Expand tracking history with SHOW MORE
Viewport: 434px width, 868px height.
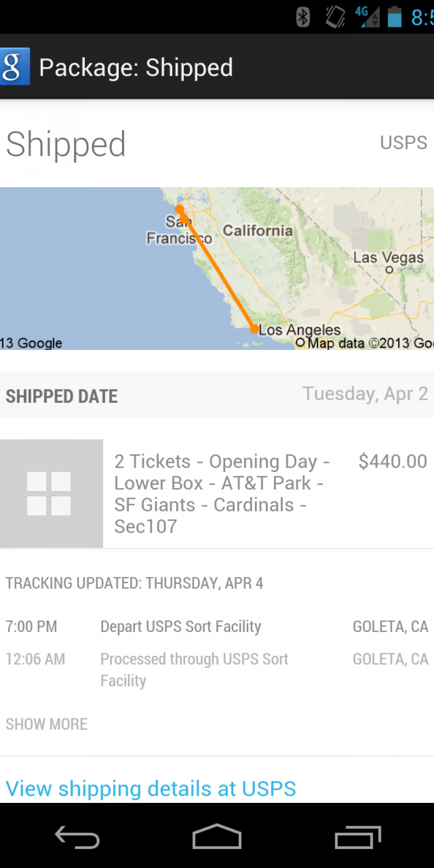click(47, 724)
